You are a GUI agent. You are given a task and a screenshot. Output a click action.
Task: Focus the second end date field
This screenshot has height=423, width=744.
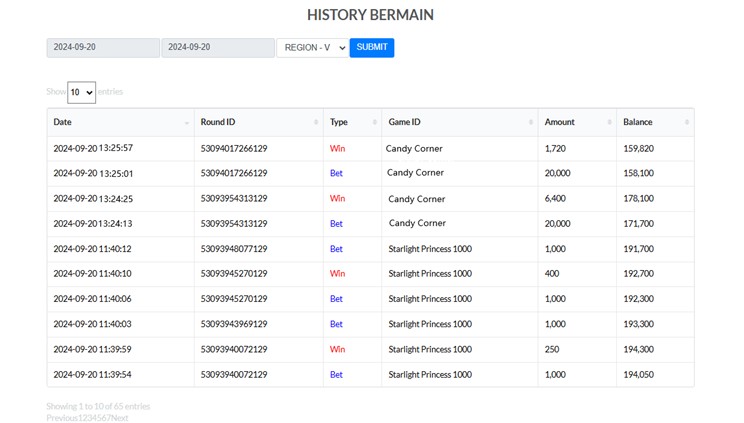(x=218, y=47)
